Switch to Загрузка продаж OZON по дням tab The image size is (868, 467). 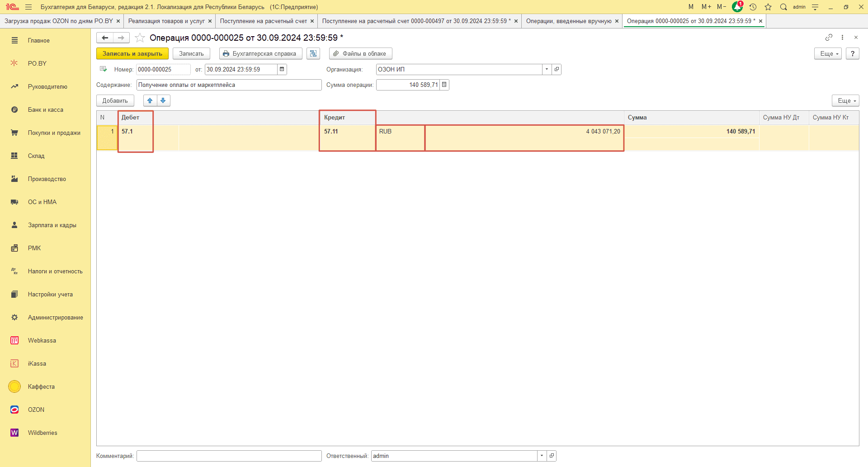tap(59, 21)
